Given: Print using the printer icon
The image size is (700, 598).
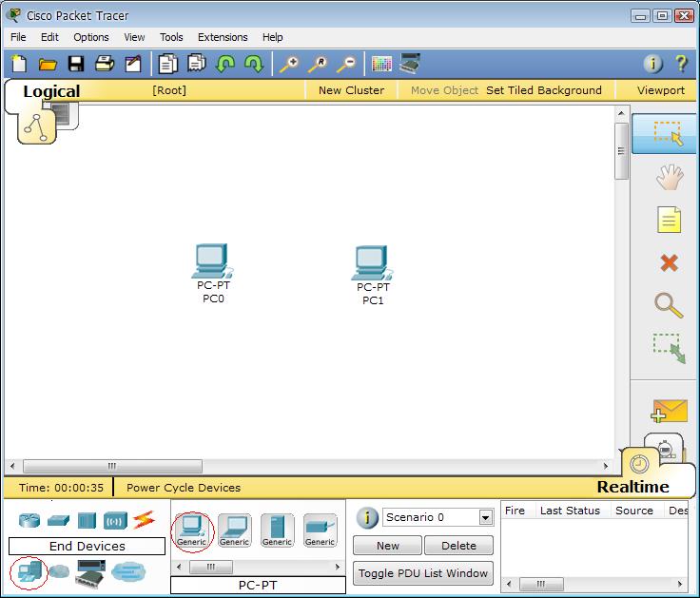Looking at the screenshot, I should tap(105, 64).
